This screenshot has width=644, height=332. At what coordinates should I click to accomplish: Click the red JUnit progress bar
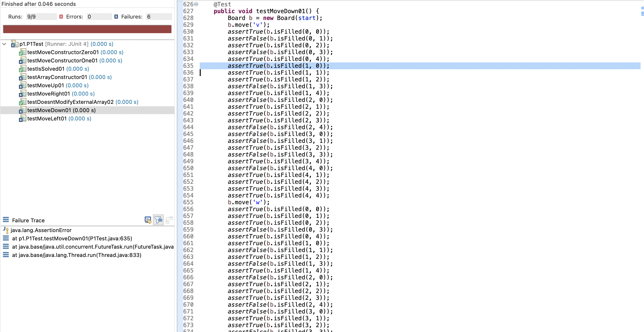point(87,29)
